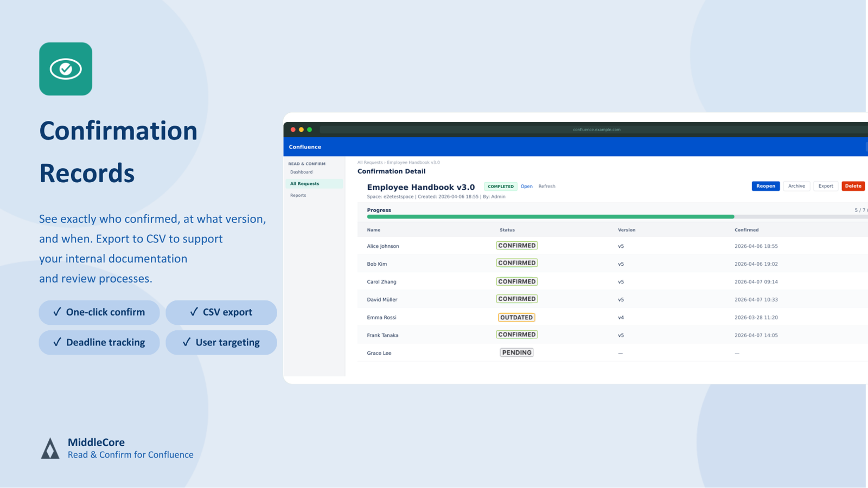Image resolution: width=868 pixels, height=488 pixels.
Task: Click Emma Rossi's OUTDATED badge
Action: pos(516,318)
